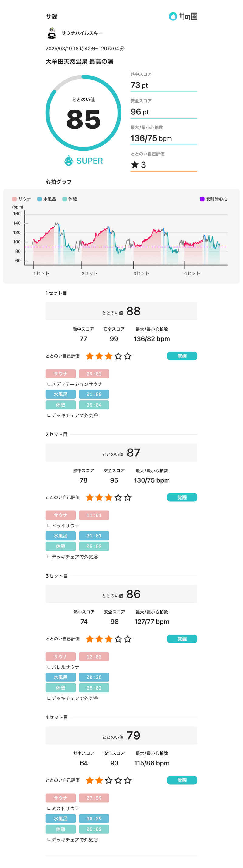Click the 2セット marker on the graph axis

[89, 273]
